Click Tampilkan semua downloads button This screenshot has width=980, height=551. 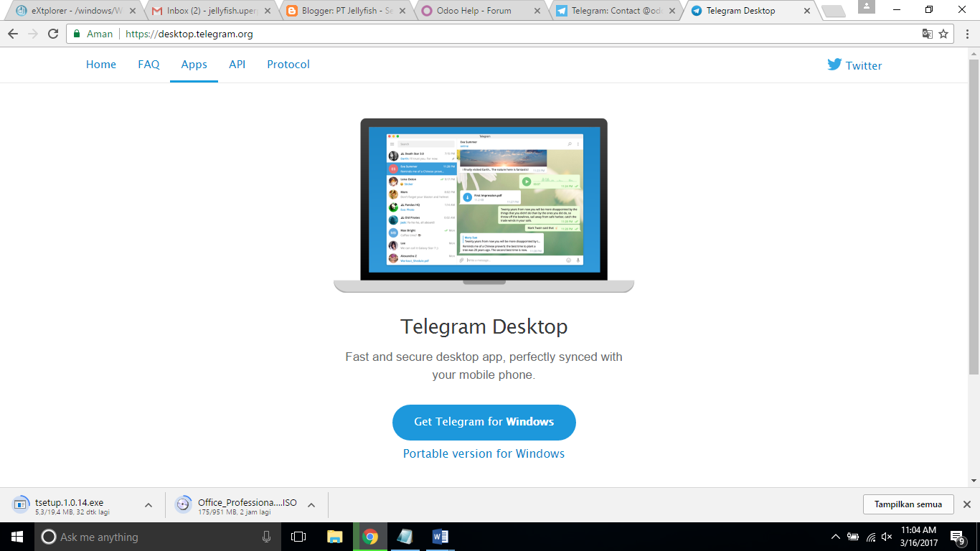click(x=908, y=504)
